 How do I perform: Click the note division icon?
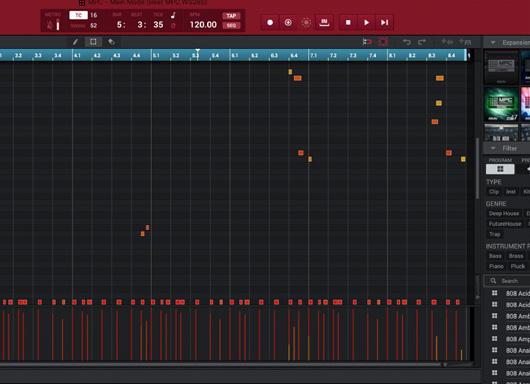[x=173, y=15]
